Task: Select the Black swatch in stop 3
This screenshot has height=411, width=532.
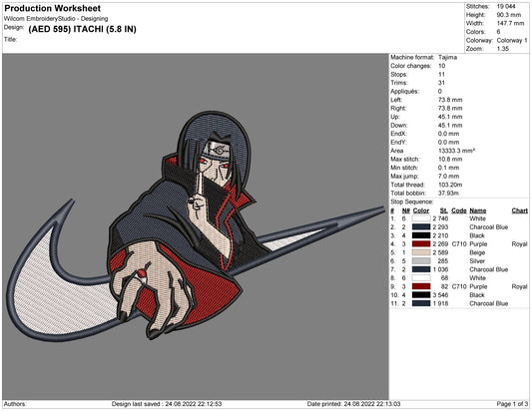Action: point(421,235)
